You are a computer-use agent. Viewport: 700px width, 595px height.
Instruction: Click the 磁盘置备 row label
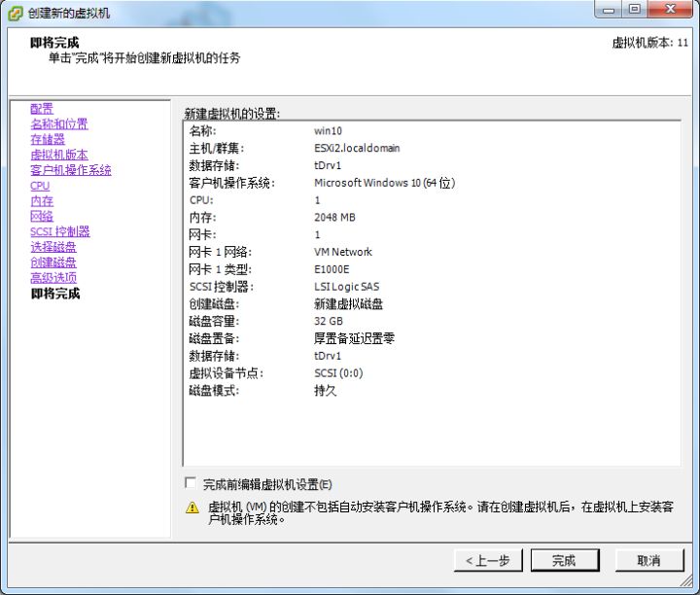214,338
